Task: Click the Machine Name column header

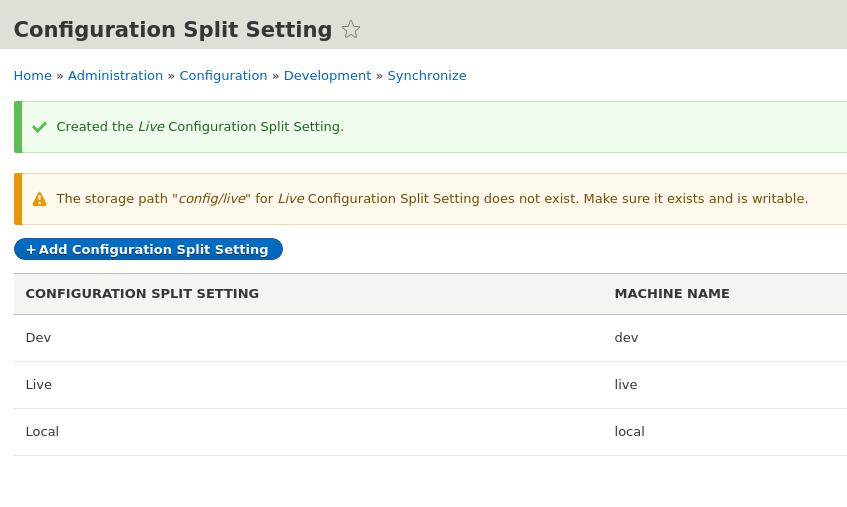Action: pos(672,294)
